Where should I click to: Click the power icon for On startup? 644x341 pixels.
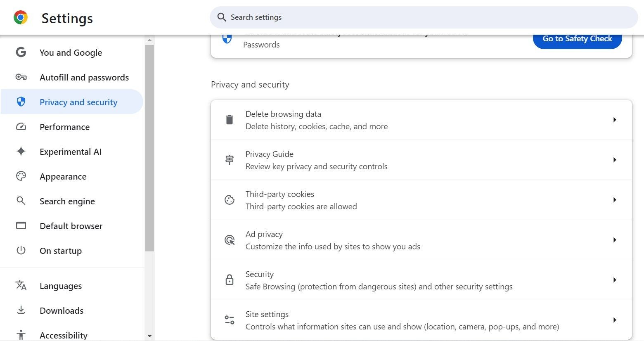click(x=21, y=251)
